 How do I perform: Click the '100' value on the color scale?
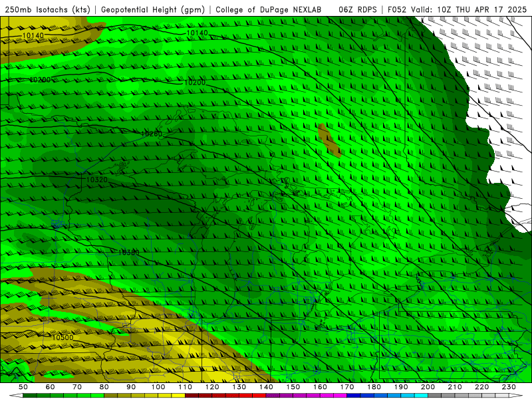click(x=158, y=387)
